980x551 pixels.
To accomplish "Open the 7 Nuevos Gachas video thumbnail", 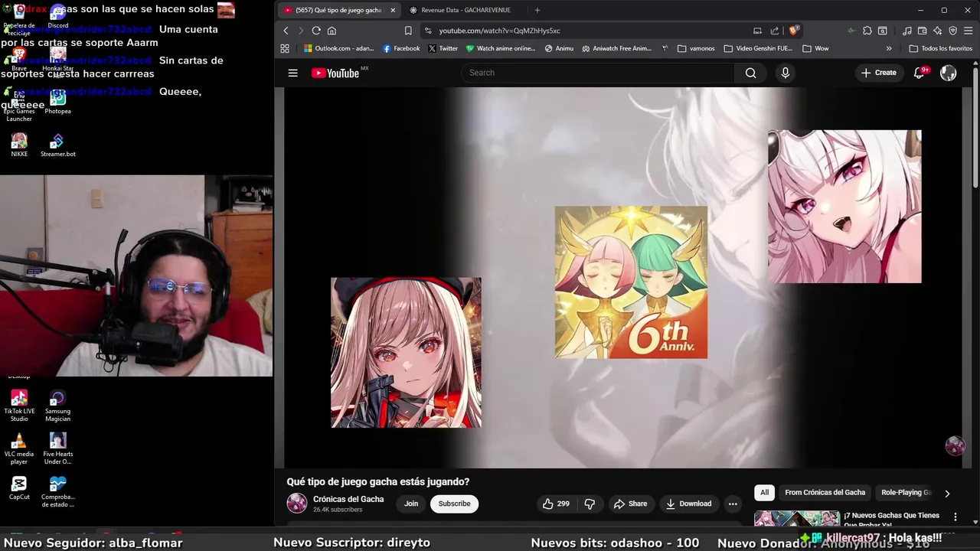I will pyautogui.click(x=796, y=519).
